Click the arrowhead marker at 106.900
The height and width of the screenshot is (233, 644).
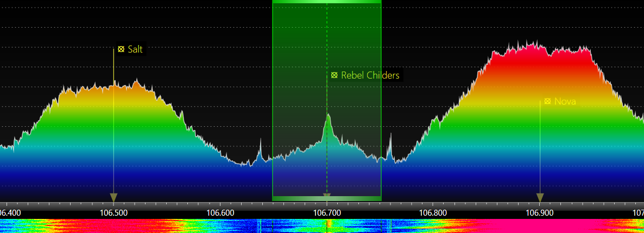540,198
